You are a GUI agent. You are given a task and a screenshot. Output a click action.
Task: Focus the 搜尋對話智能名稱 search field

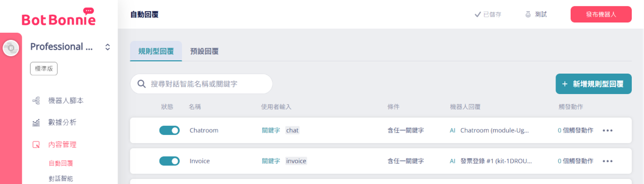coord(201,84)
